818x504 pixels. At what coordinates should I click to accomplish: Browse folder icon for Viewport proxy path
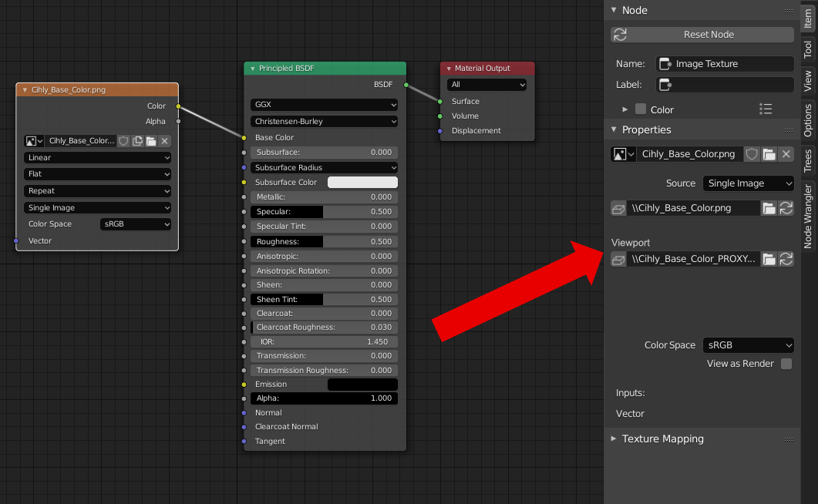[769, 259]
